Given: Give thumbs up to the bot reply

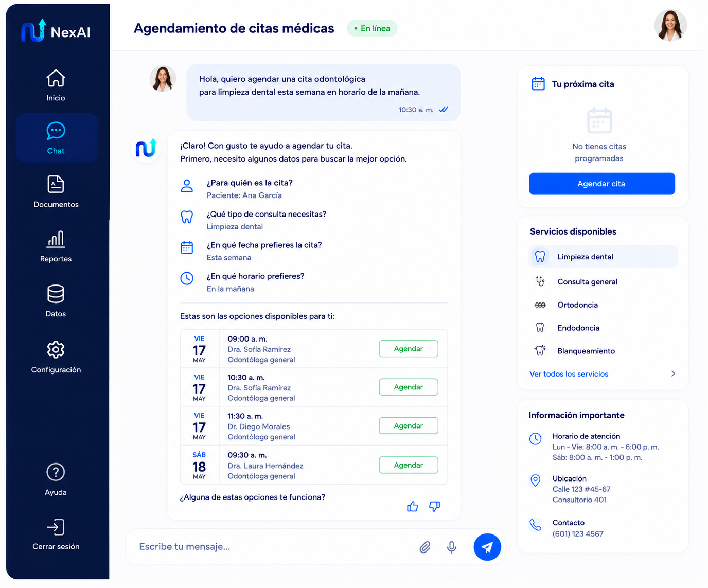Looking at the screenshot, I should click(x=413, y=507).
